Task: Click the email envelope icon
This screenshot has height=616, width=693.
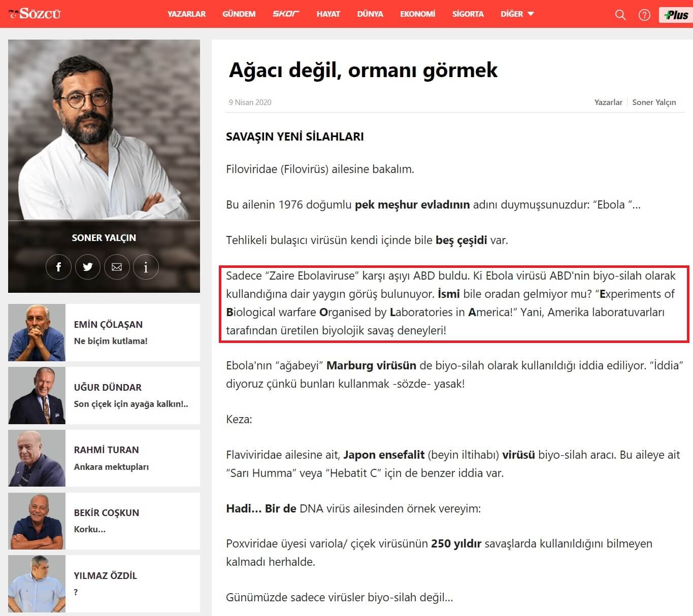Action: click(117, 267)
